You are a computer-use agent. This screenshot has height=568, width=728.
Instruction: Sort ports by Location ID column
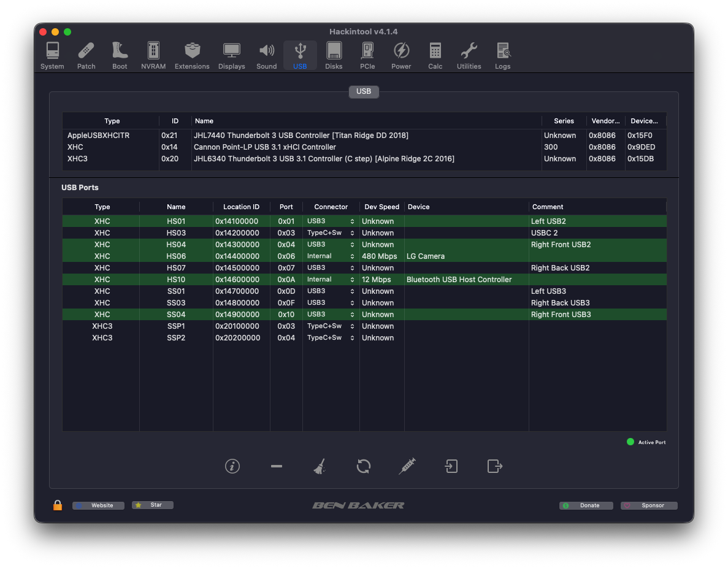click(241, 207)
